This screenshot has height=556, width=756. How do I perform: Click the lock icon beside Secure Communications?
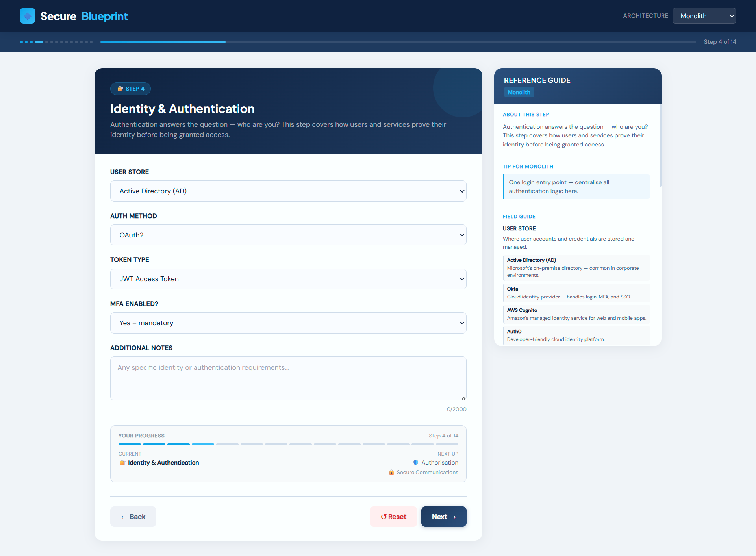(391, 472)
